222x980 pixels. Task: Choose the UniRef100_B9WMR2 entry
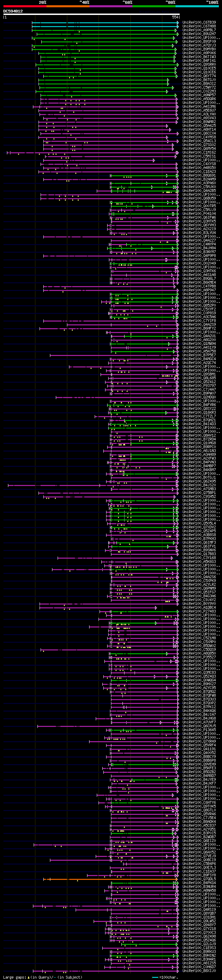[199, 122]
